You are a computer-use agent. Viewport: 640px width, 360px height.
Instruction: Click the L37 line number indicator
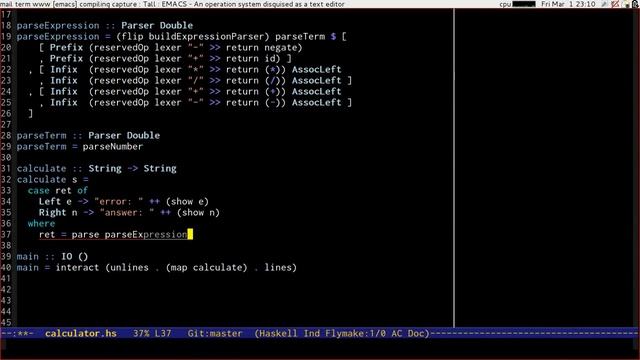(x=163, y=333)
